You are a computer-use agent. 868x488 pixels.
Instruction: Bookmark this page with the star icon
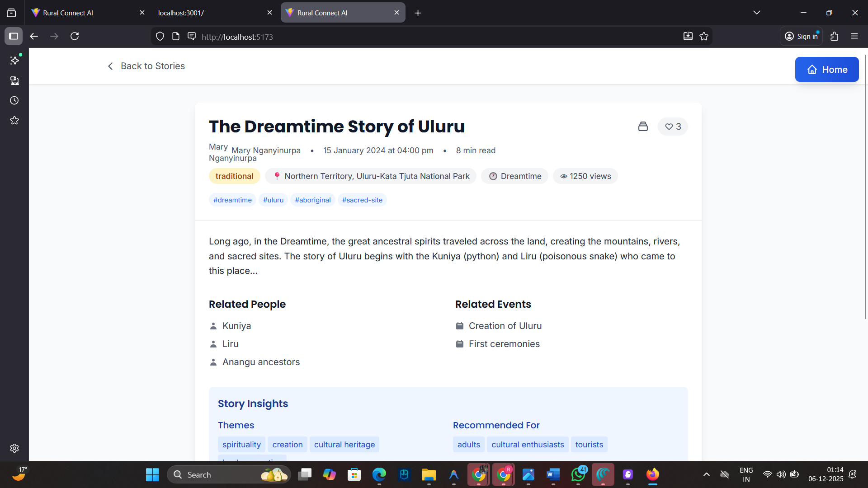point(704,37)
